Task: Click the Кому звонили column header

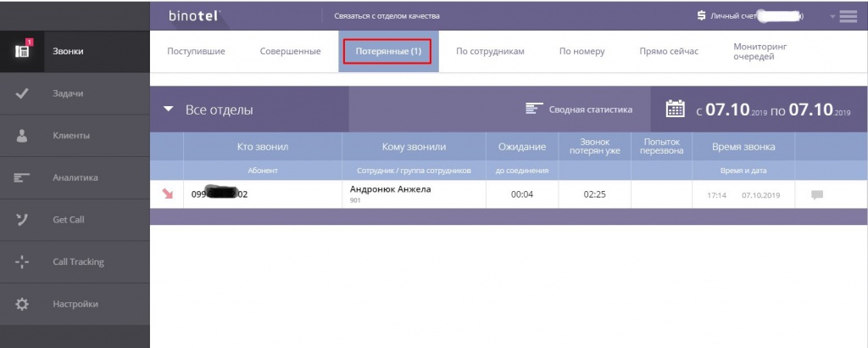Action: click(414, 147)
